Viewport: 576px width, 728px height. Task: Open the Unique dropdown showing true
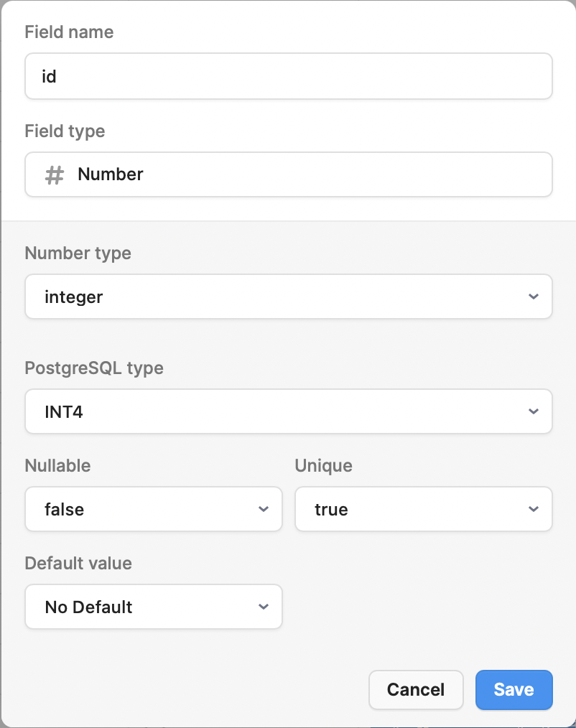point(424,509)
